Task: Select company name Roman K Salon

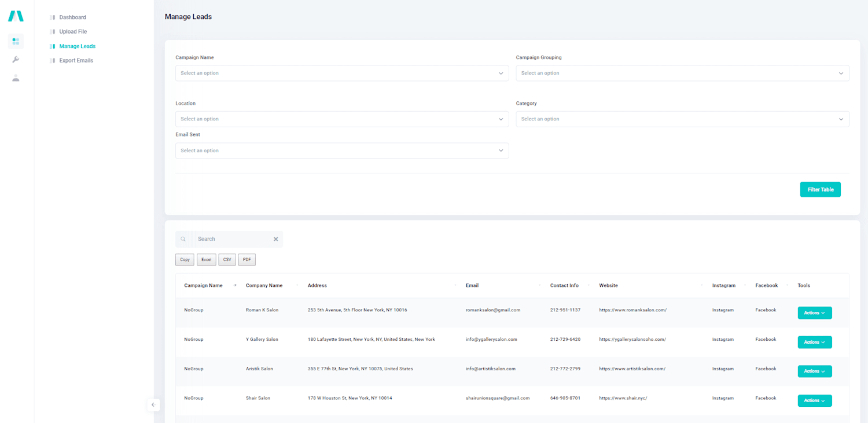Action: pyautogui.click(x=262, y=310)
